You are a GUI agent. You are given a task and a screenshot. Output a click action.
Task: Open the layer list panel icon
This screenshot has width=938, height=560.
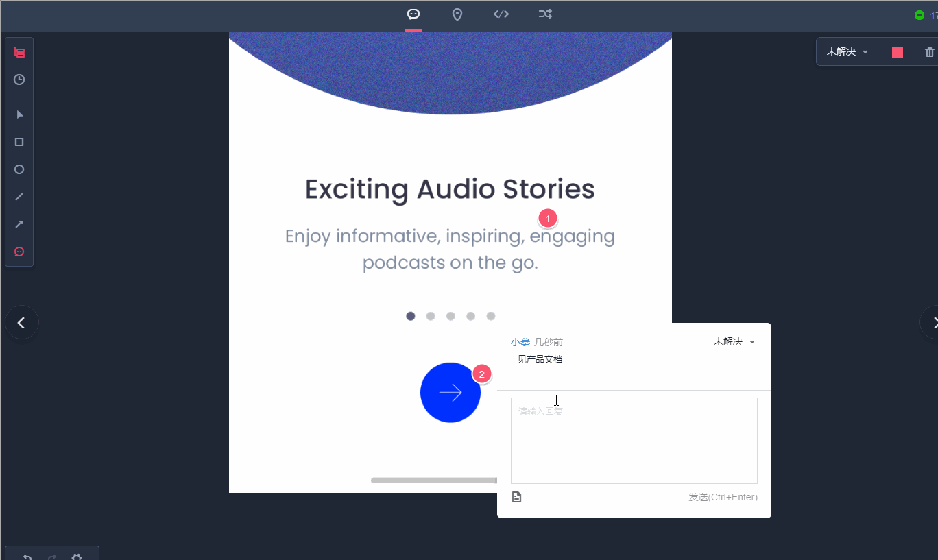click(19, 52)
